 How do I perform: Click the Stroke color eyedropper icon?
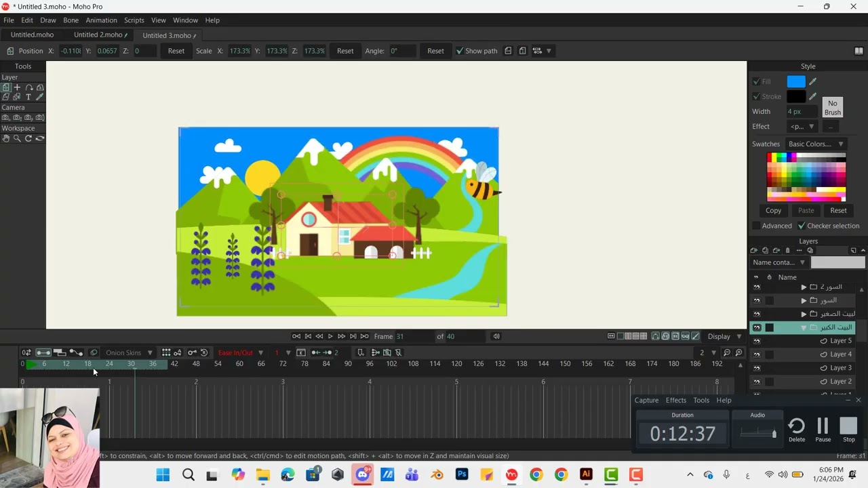[812, 96]
